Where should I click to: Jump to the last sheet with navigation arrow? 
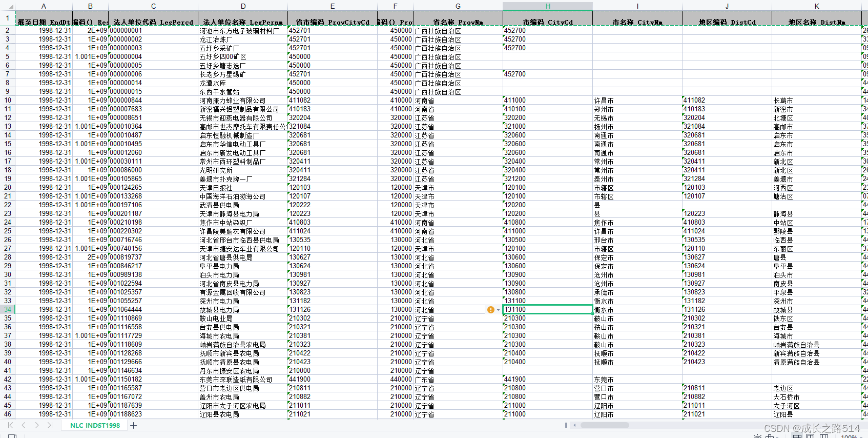point(50,425)
